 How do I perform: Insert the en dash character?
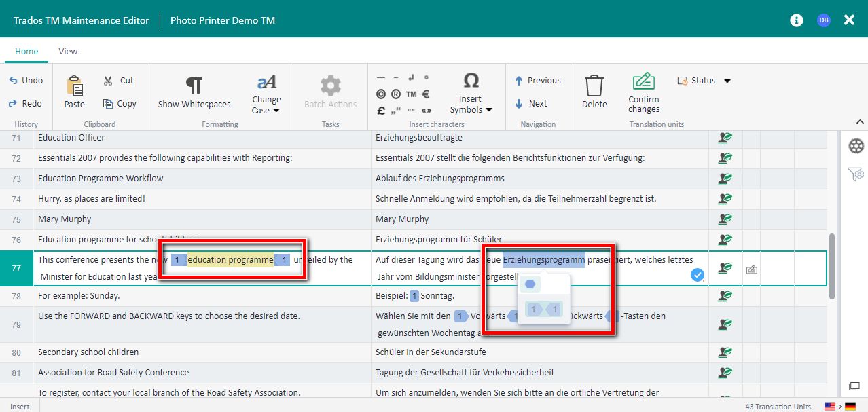[397, 78]
